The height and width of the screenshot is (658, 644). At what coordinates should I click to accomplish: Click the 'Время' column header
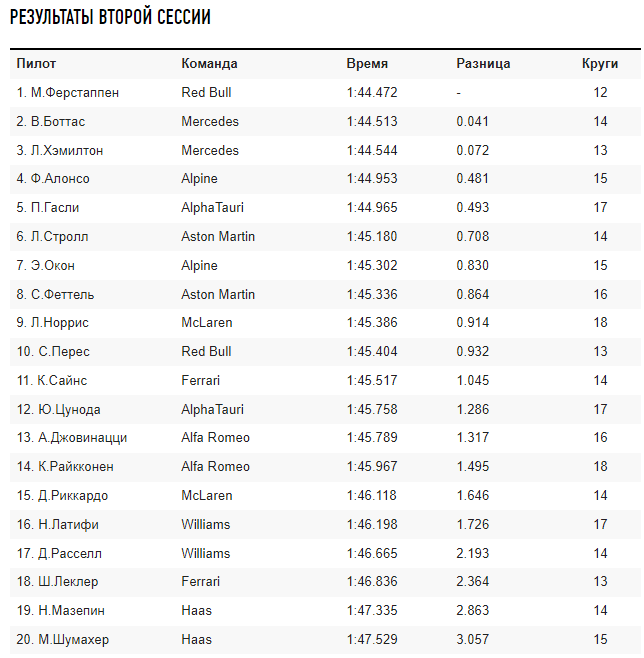[x=367, y=64]
